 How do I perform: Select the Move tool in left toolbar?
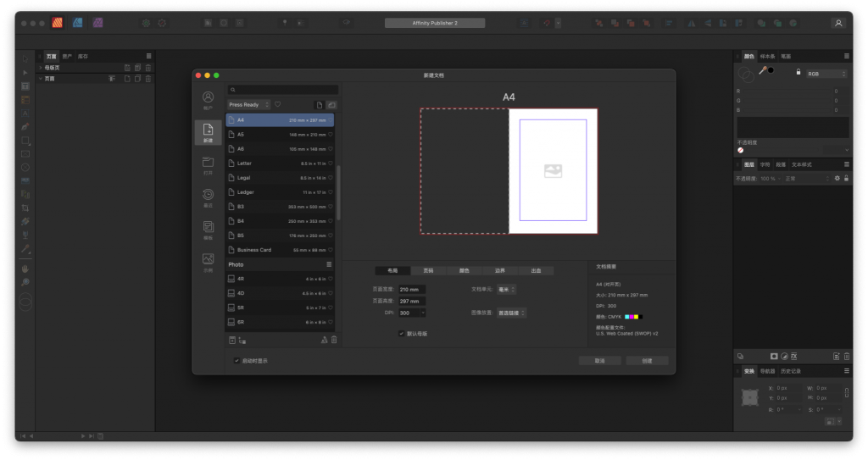25,59
